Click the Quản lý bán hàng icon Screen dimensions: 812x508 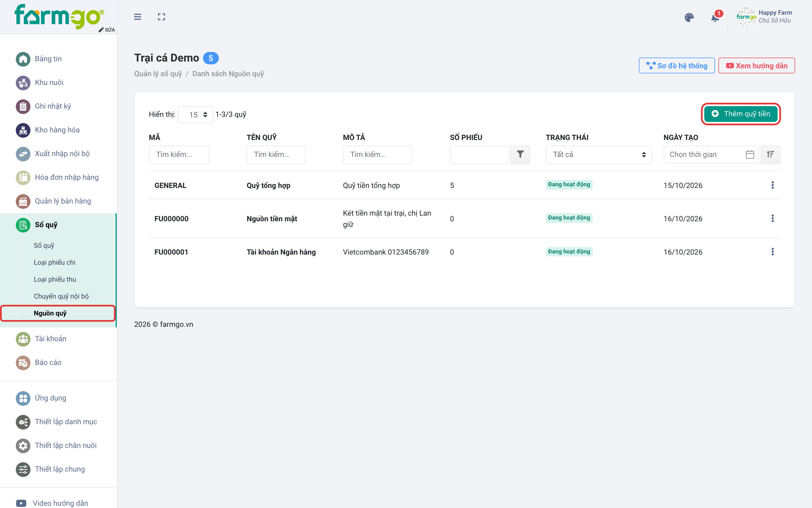click(x=23, y=201)
